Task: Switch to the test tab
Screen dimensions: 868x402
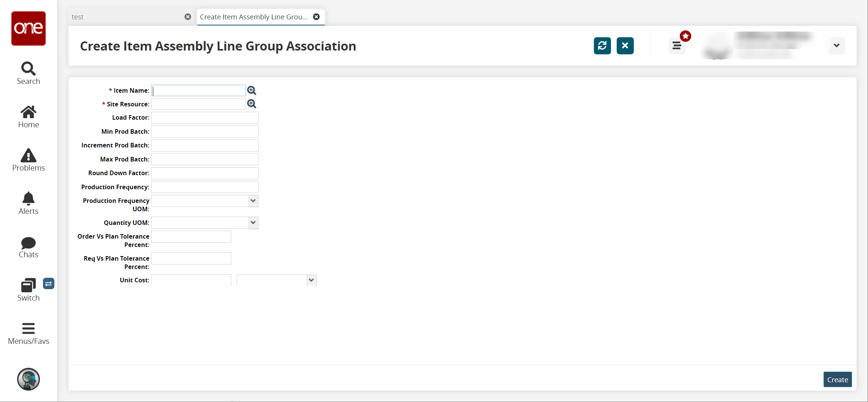Action: tap(125, 17)
